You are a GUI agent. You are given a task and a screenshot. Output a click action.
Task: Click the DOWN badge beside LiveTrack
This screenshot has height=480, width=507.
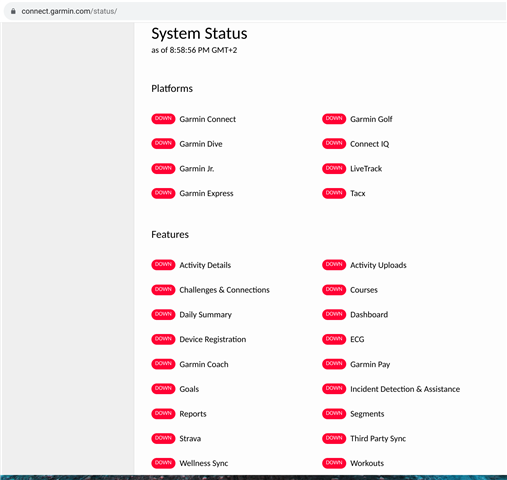[334, 168]
